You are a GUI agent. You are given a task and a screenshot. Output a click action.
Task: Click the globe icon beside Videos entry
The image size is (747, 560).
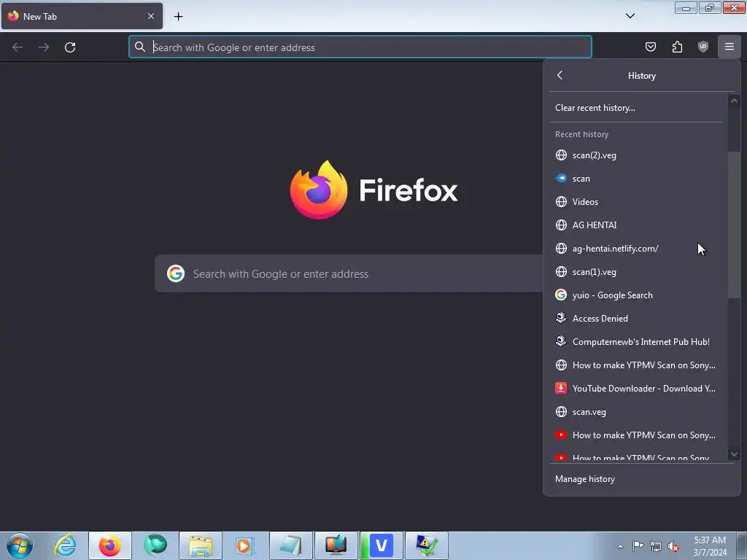coord(561,202)
